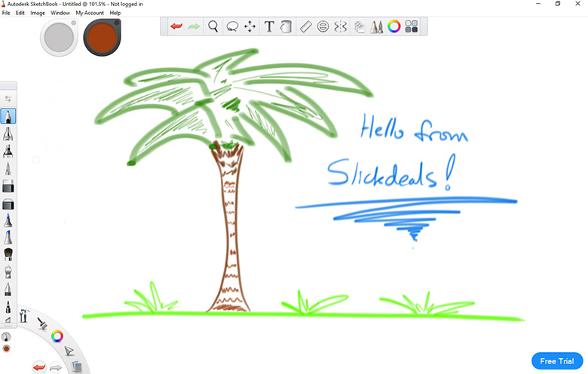Open the My Account menu
This screenshot has height=374, width=588.
click(90, 13)
